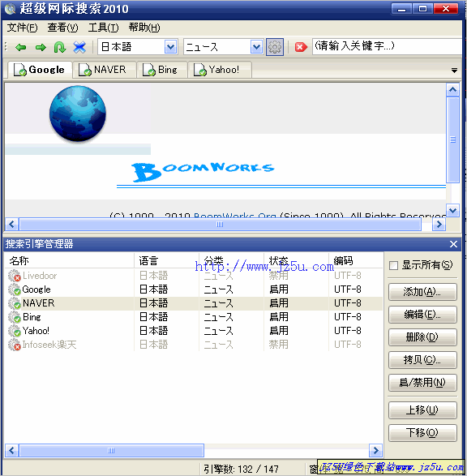
Task: Click the browser horizontal scrollbar thumb
Action: pos(220,225)
